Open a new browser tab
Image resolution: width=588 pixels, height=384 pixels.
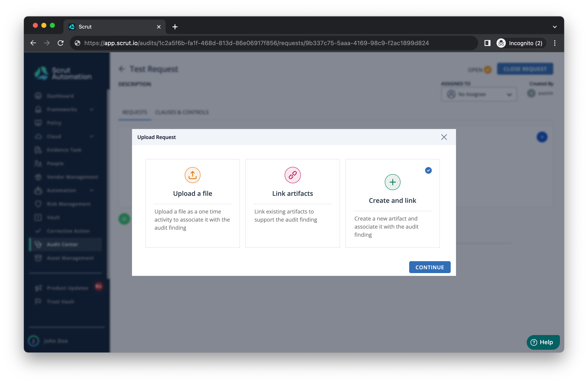click(175, 27)
